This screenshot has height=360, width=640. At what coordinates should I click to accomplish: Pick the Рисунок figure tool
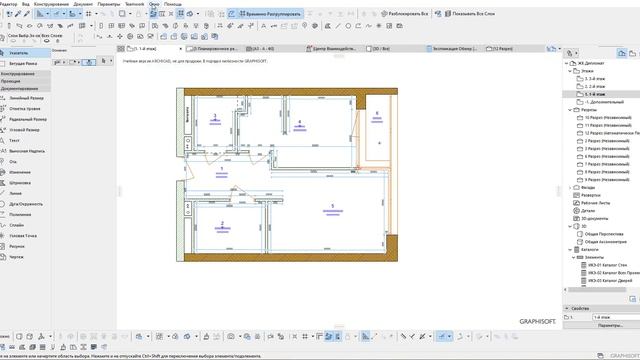[x=24, y=247]
